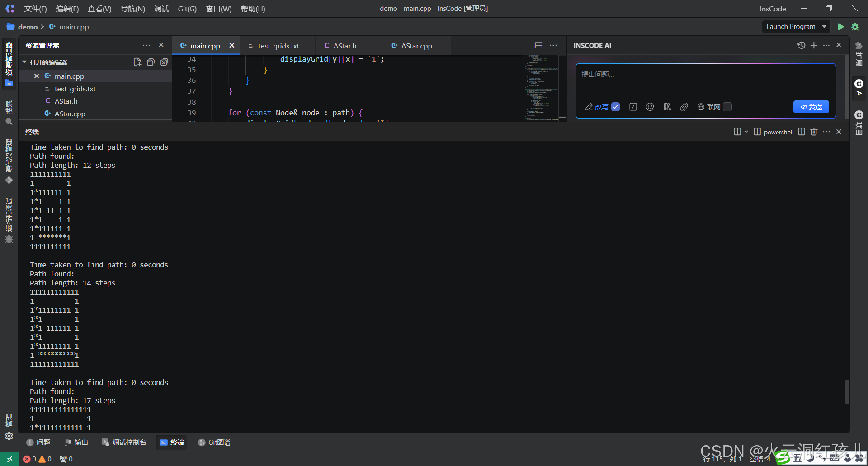Image resolution: width=868 pixels, height=466 pixels.
Task: Uncheck the 改写 checkbox
Action: tap(616, 107)
